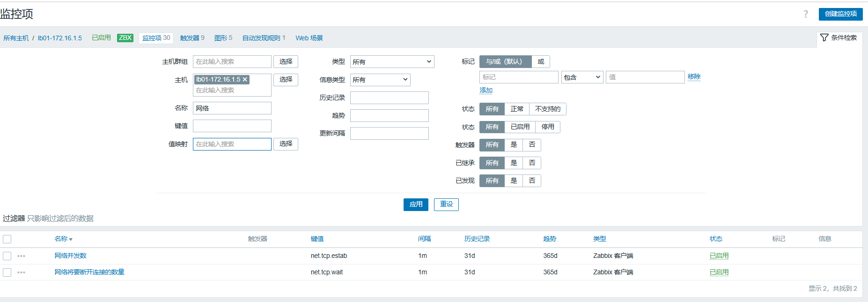Viewport: 868px width, 302px height.
Task: Go to 触发器 9 tab
Action: [x=192, y=38]
